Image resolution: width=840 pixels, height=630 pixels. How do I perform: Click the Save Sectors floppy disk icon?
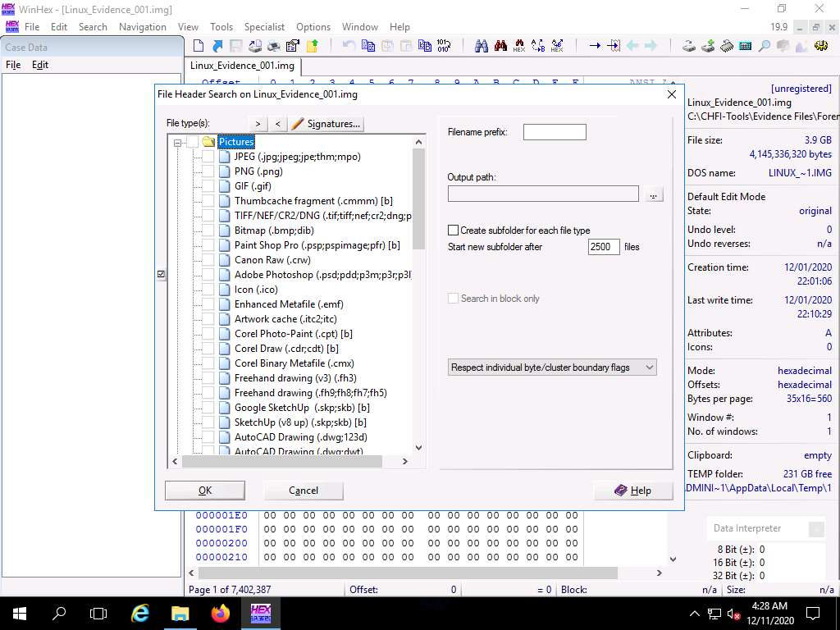(x=235, y=46)
